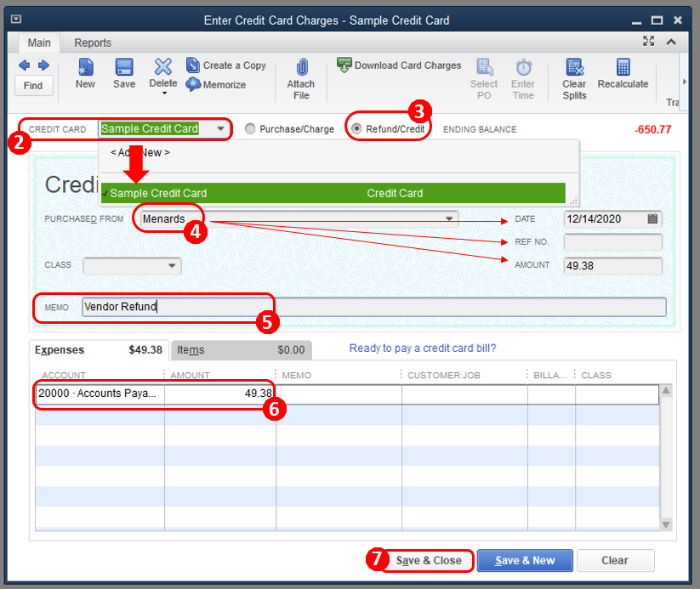Follow 'Ready to pay a credit card bill?' link
The width and height of the screenshot is (700, 589).
click(423, 348)
